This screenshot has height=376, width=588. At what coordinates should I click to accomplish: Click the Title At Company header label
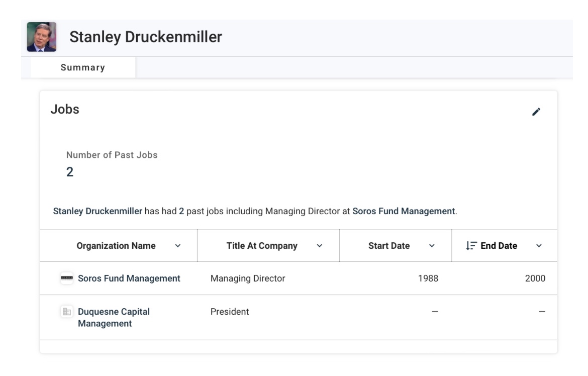coord(262,246)
